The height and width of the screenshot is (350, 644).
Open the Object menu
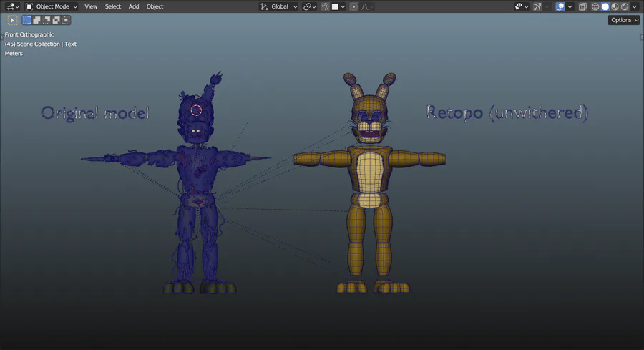point(155,6)
